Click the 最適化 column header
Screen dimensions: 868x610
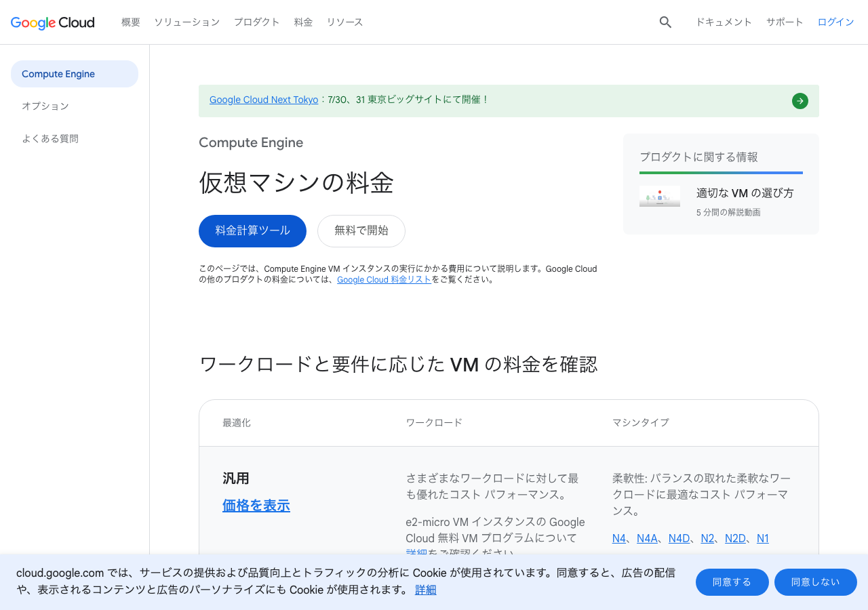pos(237,423)
